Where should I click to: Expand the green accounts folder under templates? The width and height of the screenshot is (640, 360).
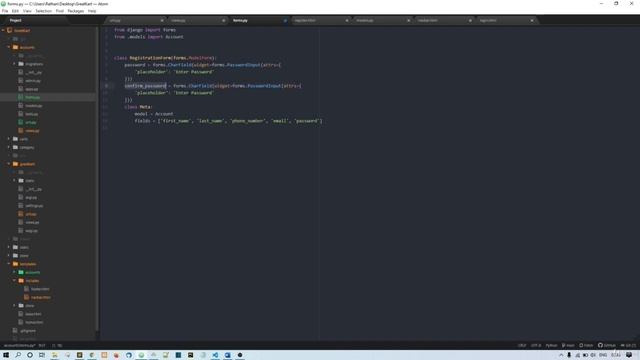point(14,272)
